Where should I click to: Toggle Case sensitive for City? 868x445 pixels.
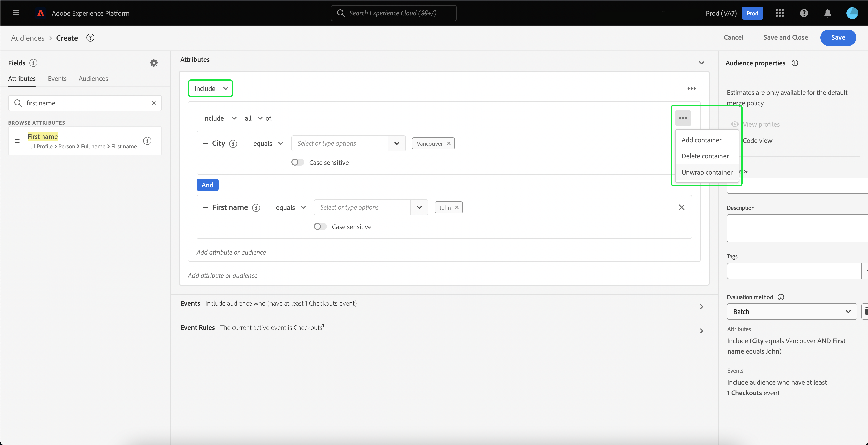click(x=297, y=162)
